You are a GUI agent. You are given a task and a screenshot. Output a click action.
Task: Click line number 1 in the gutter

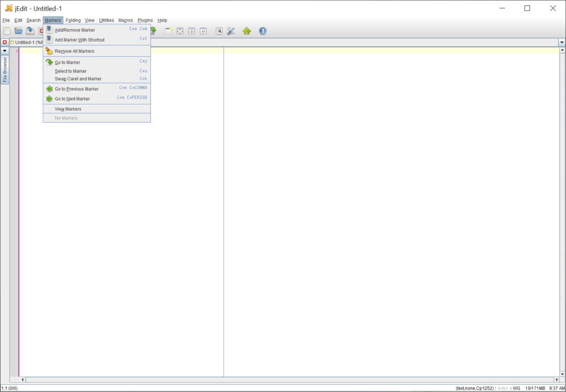[x=17, y=50]
